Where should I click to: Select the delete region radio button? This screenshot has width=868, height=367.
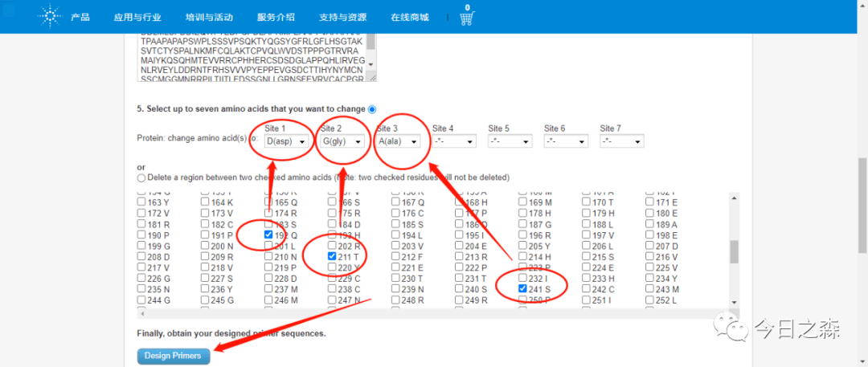point(141,177)
